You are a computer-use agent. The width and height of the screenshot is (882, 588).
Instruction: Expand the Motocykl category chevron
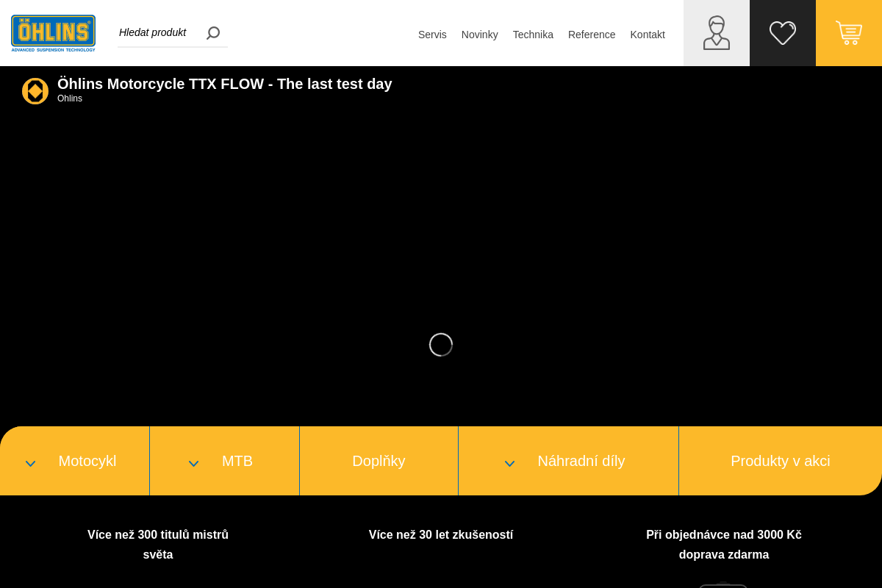pyautogui.click(x=30, y=463)
